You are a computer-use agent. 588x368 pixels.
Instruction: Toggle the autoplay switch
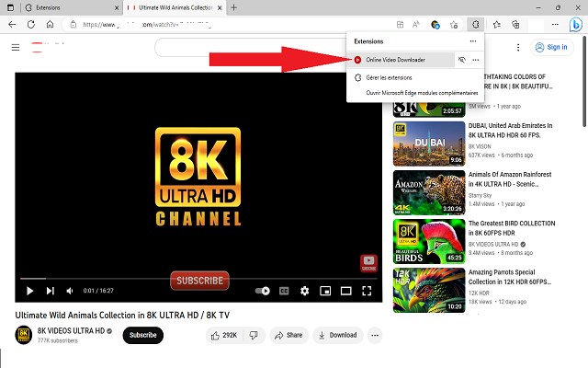tap(262, 291)
